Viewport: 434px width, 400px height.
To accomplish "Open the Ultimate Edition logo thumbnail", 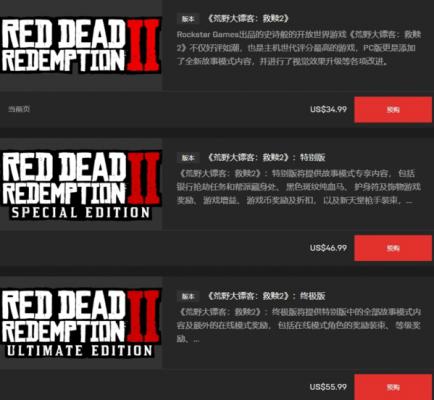I will point(81,323).
